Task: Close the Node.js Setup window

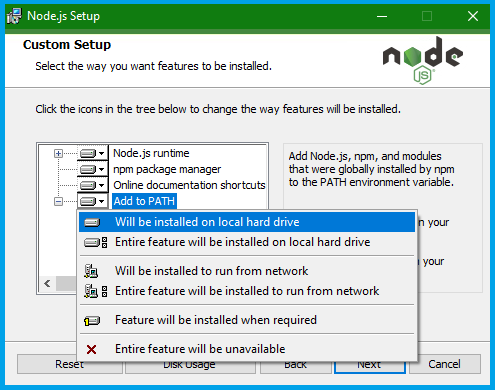Action: tap(473, 16)
